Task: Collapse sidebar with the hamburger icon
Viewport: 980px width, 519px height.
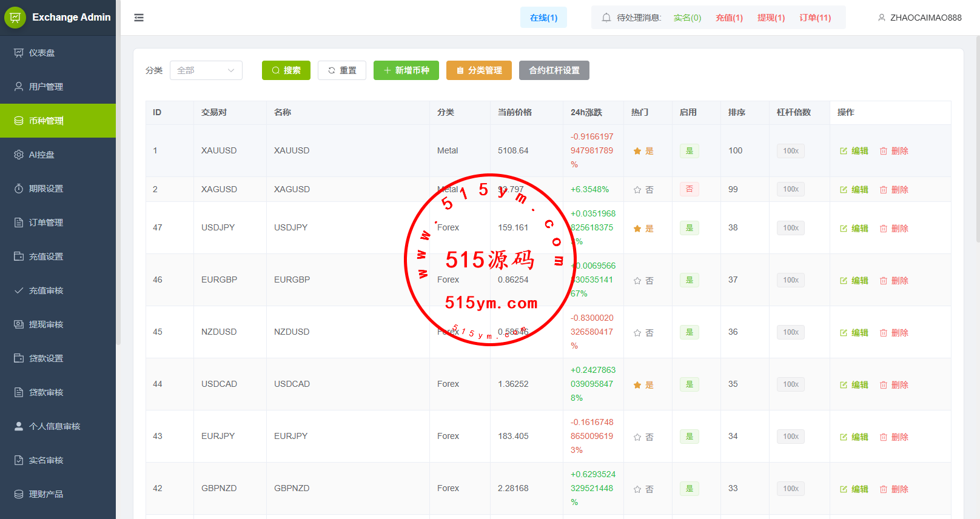Action: coord(139,18)
